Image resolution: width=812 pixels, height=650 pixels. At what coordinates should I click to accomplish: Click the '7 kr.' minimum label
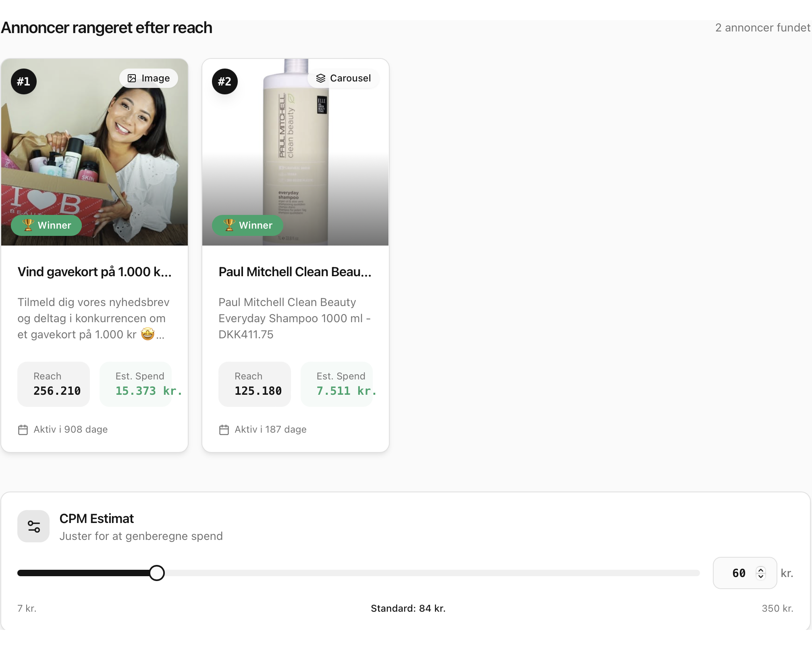[27, 608]
